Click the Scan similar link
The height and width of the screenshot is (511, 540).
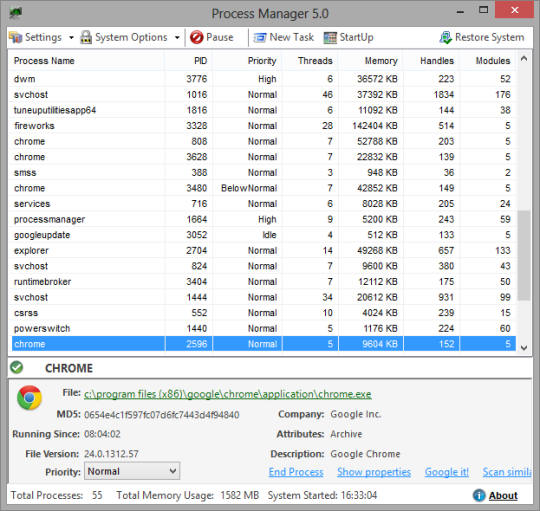click(507, 472)
